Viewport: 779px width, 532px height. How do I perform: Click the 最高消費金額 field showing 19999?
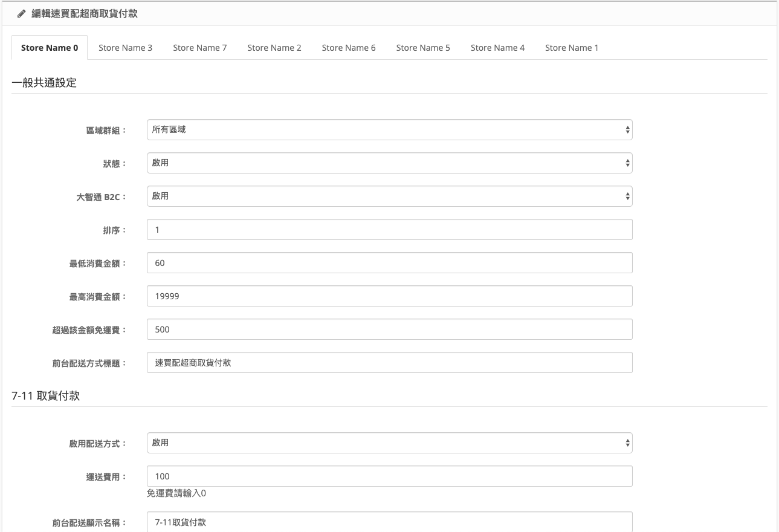389,296
